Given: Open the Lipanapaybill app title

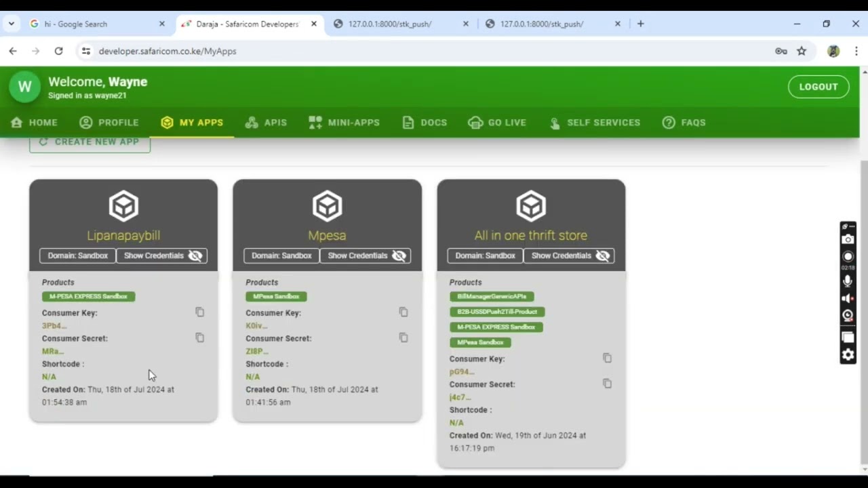Looking at the screenshot, I should [x=123, y=235].
